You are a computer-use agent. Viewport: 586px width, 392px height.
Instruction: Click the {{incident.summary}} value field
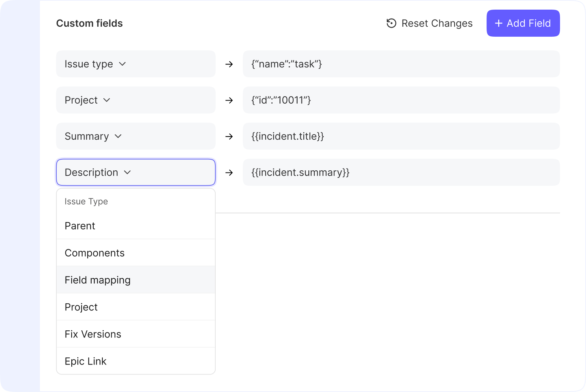pyautogui.click(x=401, y=173)
